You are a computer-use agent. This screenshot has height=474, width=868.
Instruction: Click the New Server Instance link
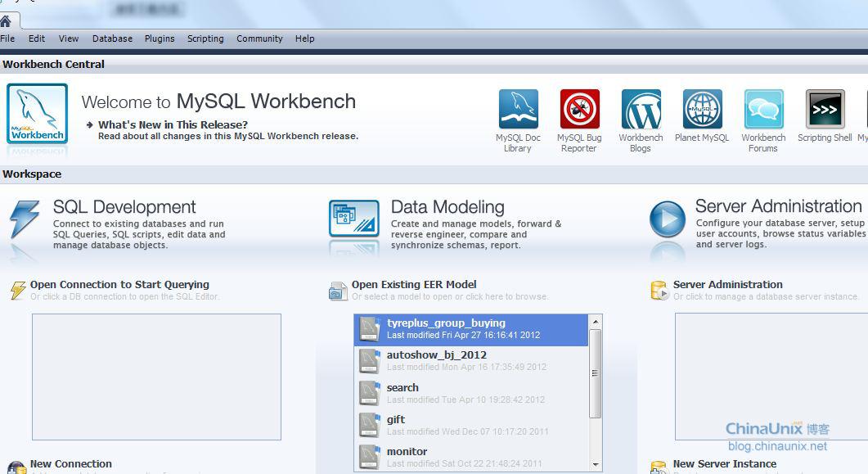click(x=725, y=464)
